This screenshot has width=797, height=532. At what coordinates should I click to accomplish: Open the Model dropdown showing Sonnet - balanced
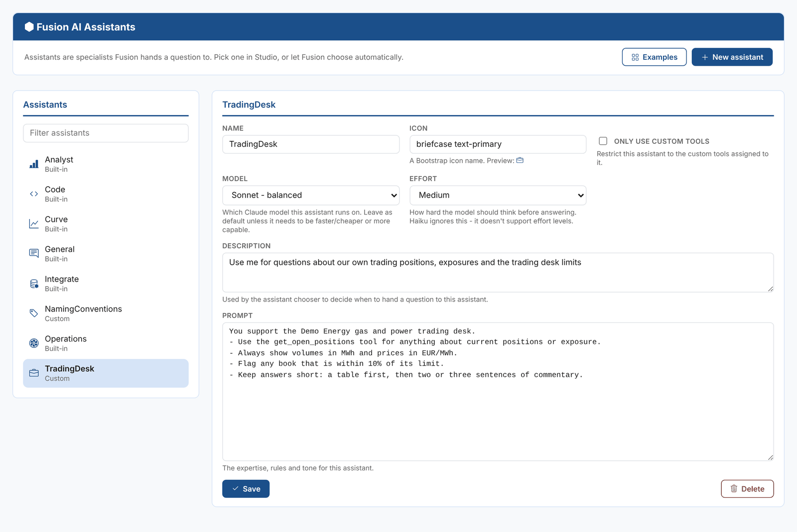[x=311, y=195]
